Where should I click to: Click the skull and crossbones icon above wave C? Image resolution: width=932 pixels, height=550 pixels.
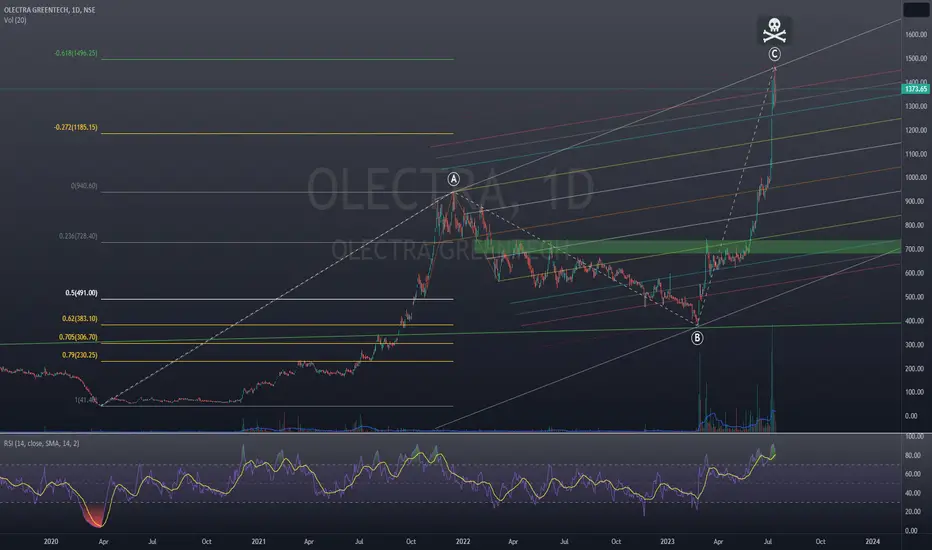[x=774, y=30]
